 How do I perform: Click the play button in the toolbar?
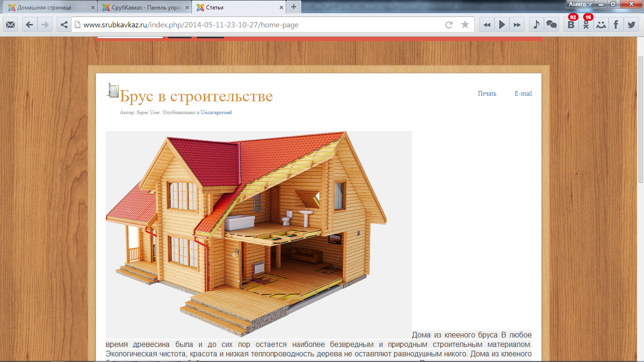(502, 25)
